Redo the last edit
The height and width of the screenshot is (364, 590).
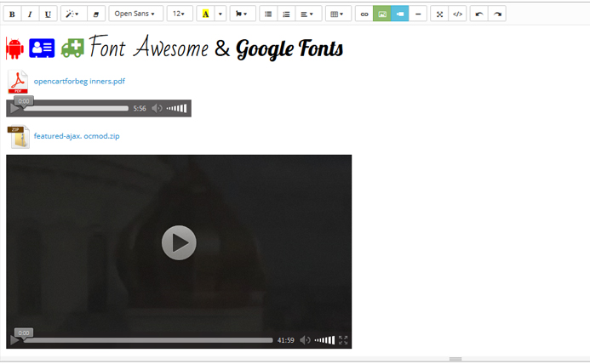point(497,14)
